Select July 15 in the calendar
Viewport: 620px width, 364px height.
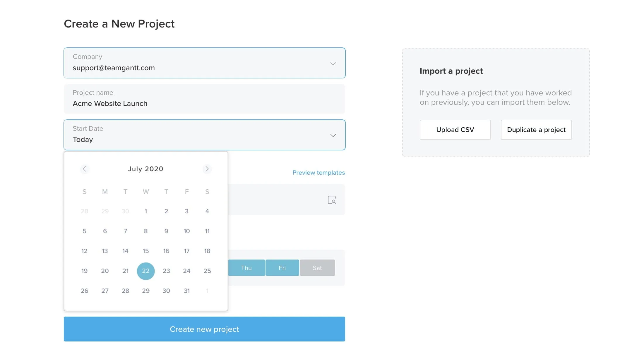146,251
